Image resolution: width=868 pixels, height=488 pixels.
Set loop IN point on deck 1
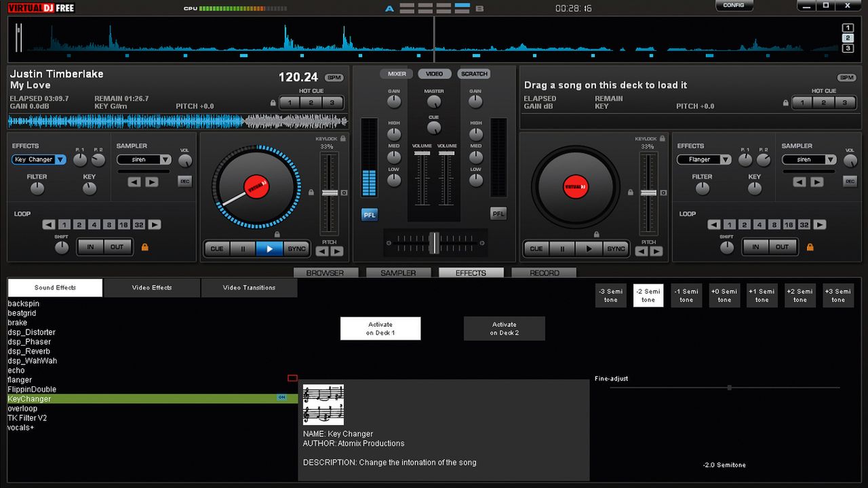90,247
